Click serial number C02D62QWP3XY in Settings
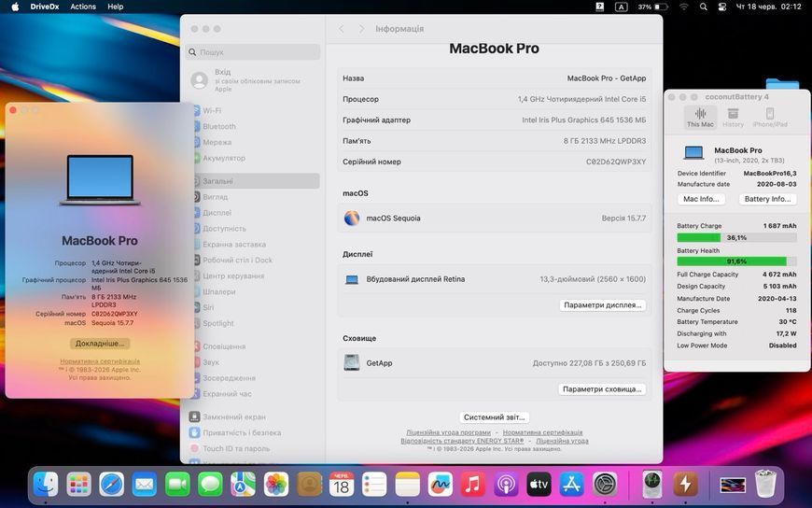This screenshot has height=508, width=812. click(x=616, y=162)
